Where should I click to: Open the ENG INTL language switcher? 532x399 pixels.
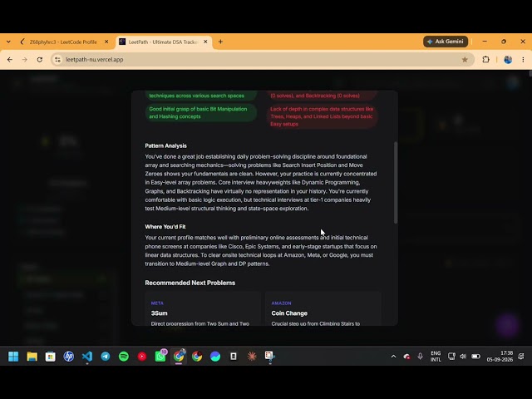436,357
